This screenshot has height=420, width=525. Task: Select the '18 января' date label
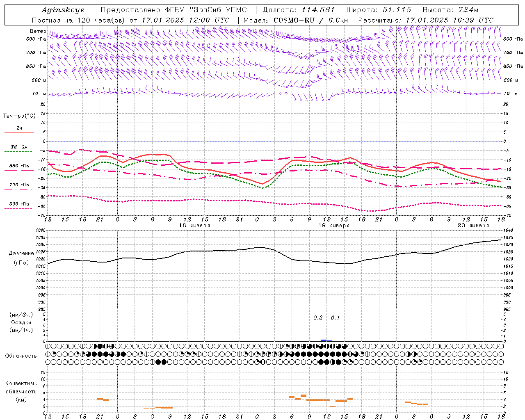pyautogui.click(x=194, y=226)
